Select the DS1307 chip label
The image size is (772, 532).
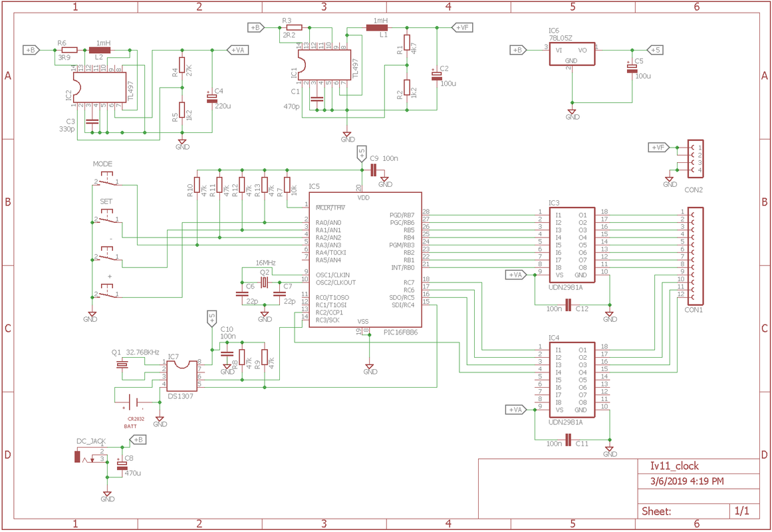(x=180, y=396)
